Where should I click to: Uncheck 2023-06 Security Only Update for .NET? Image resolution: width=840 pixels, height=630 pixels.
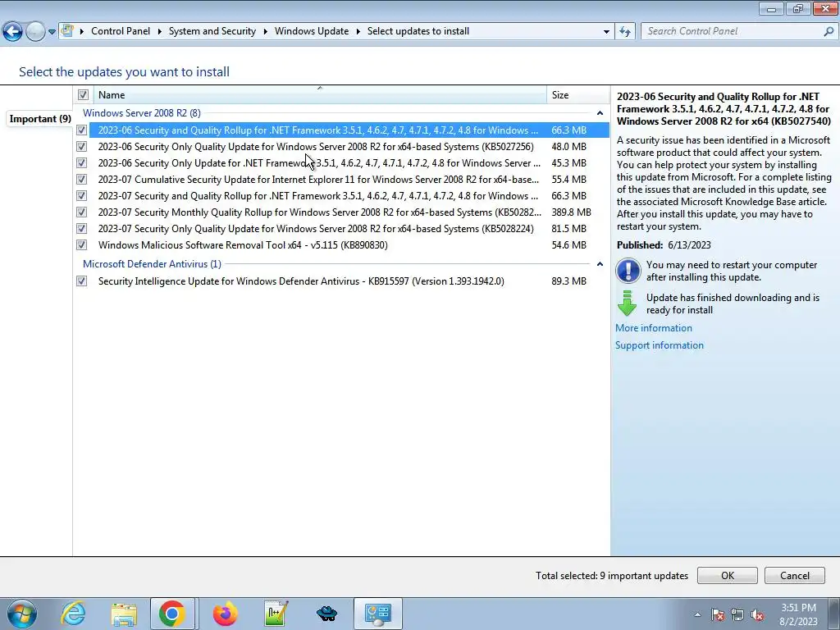[x=81, y=163]
